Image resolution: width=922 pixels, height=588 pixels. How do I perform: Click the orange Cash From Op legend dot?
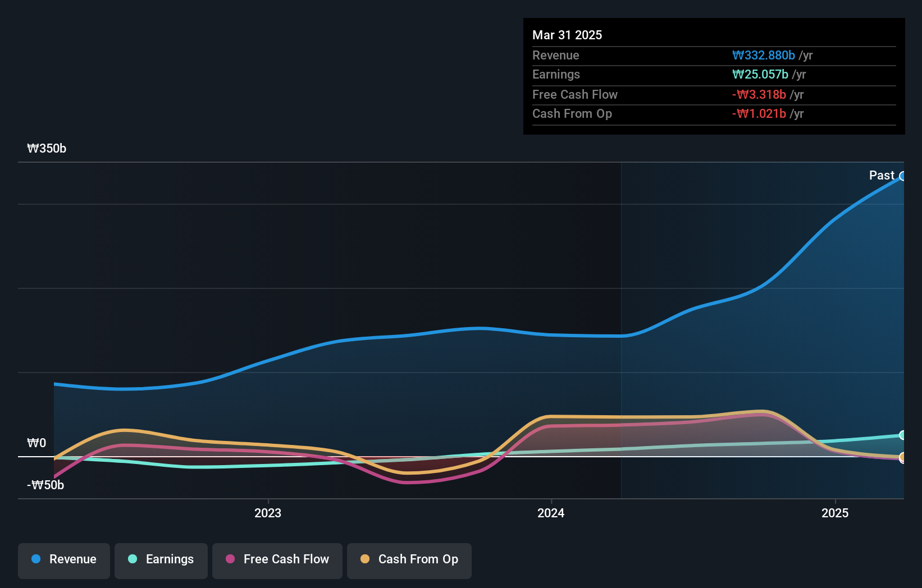pyautogui.click(x=365, y=559)
